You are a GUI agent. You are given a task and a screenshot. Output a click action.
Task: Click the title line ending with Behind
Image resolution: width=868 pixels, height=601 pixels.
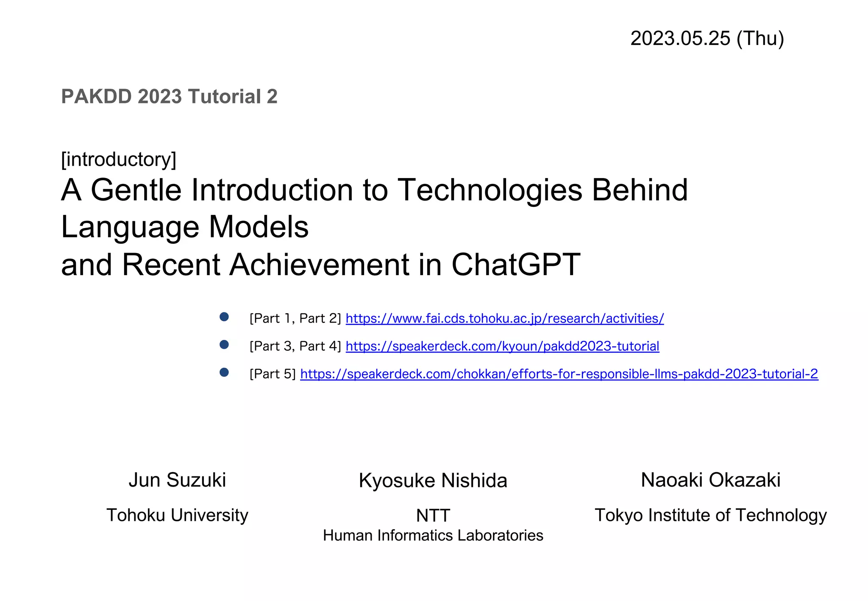[374, 190]
